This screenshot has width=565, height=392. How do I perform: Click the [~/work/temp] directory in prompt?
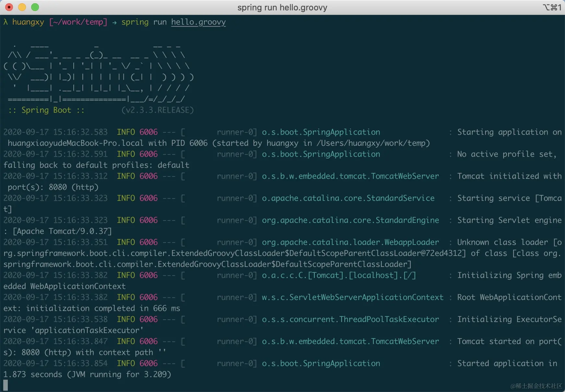tap(78, 22)
